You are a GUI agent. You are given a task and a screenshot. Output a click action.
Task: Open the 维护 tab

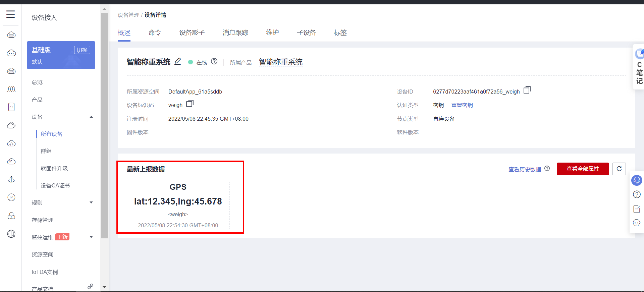[x=272, y=33]
